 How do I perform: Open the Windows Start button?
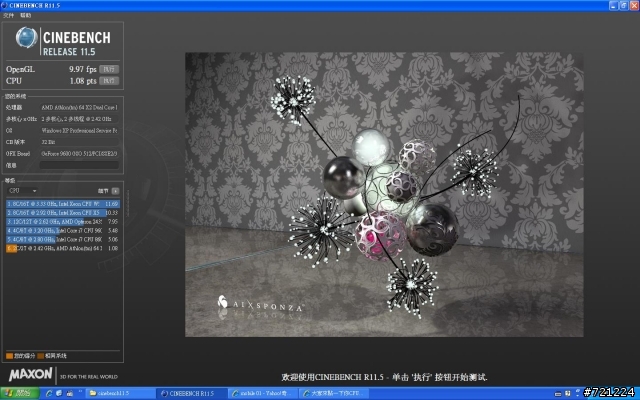(19, 393)
